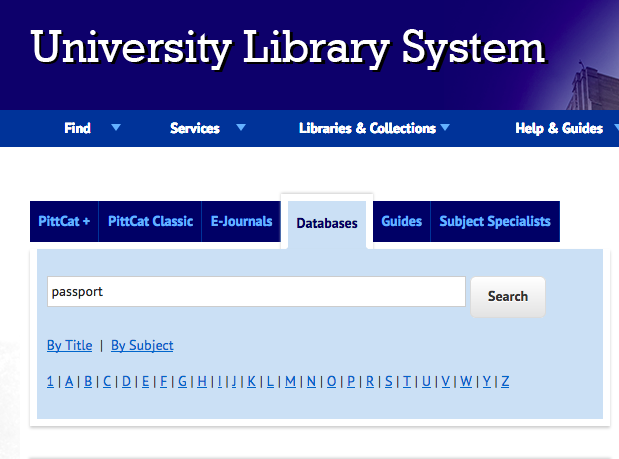Expand the Services dropdown arrow
Screen dimensions: 619x459
pos(241,127)
